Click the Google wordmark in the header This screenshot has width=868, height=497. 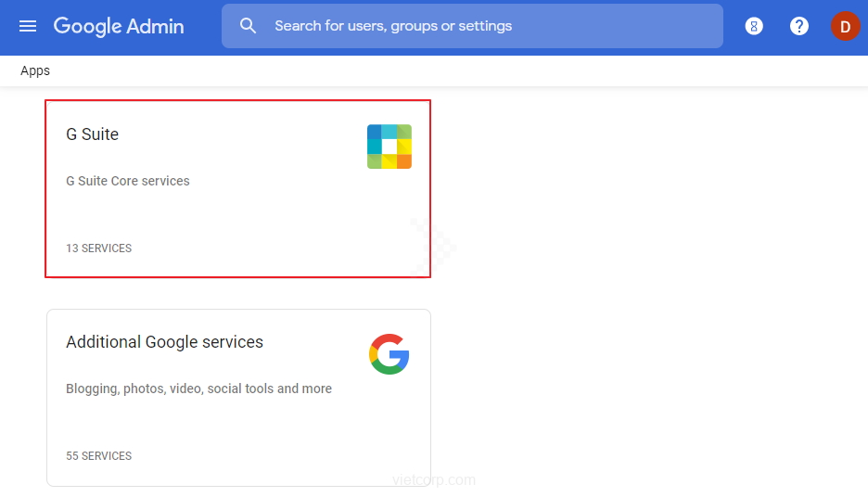pos(87,26)
